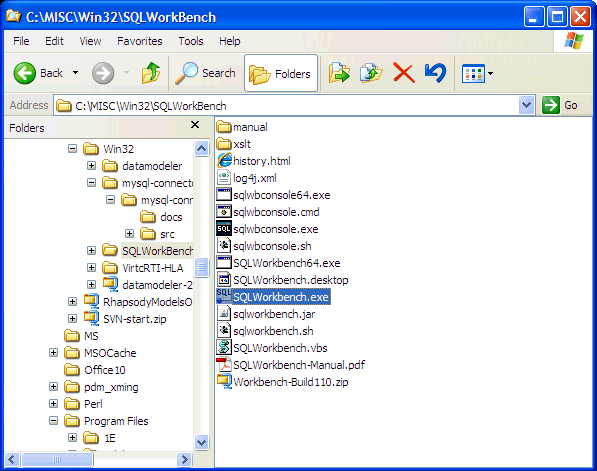The width and height of the screenshot is (597, 471).
Task: Click the Back navigation arrow icon
Action: click(x=25, y=73)
